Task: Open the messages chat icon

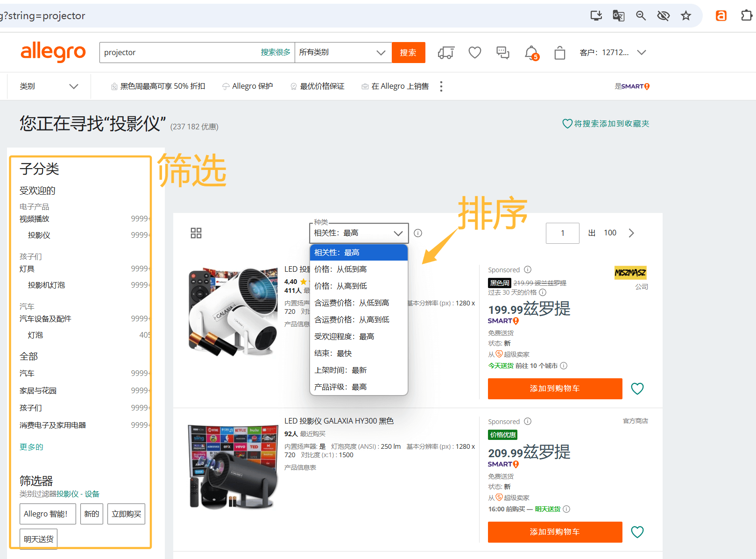Action: coord(503,53)
